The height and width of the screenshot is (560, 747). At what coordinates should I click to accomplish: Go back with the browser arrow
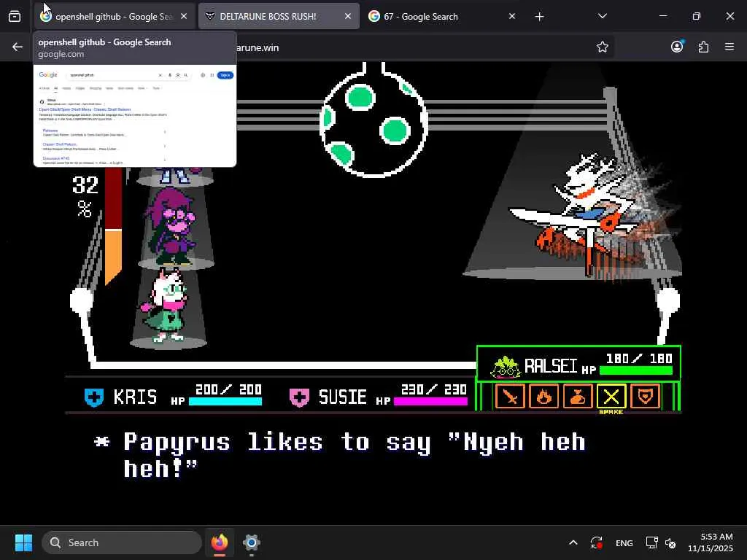18,47
